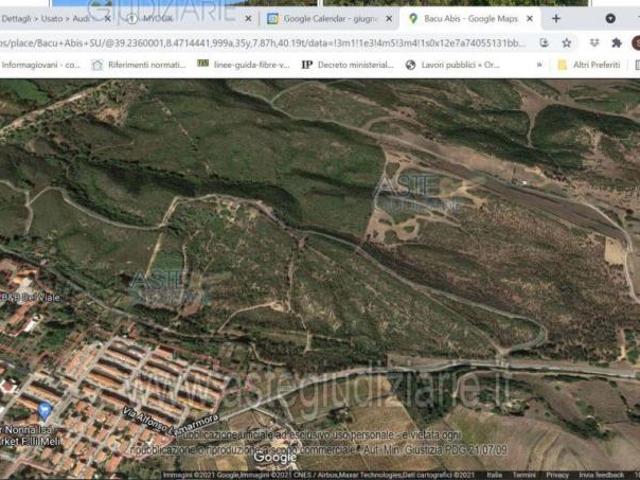This screenshot has width=640, height=480.
Task: Close the Dettagli Usato Audi tab
Action: [x=107, y=19]
